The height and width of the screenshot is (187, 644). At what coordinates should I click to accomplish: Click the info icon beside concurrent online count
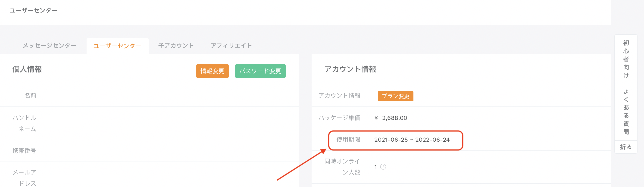coord(383,167)
